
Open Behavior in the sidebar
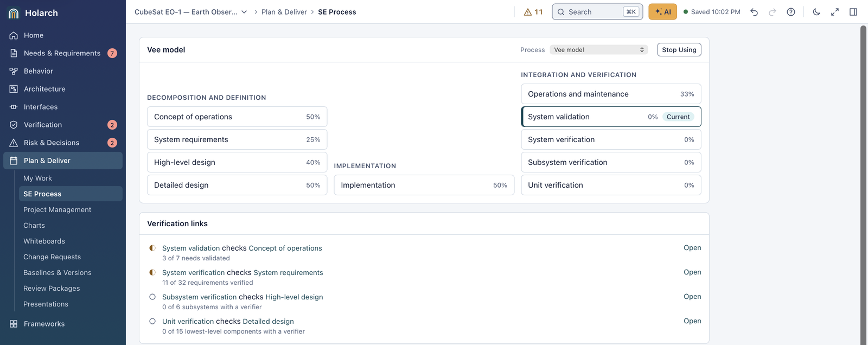[63, 71]
